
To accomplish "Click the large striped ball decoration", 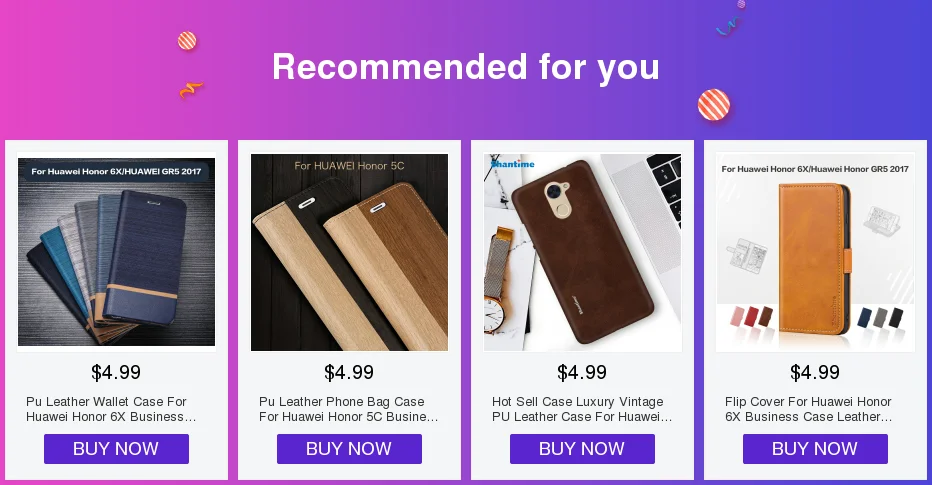I will tap(714, 105).
